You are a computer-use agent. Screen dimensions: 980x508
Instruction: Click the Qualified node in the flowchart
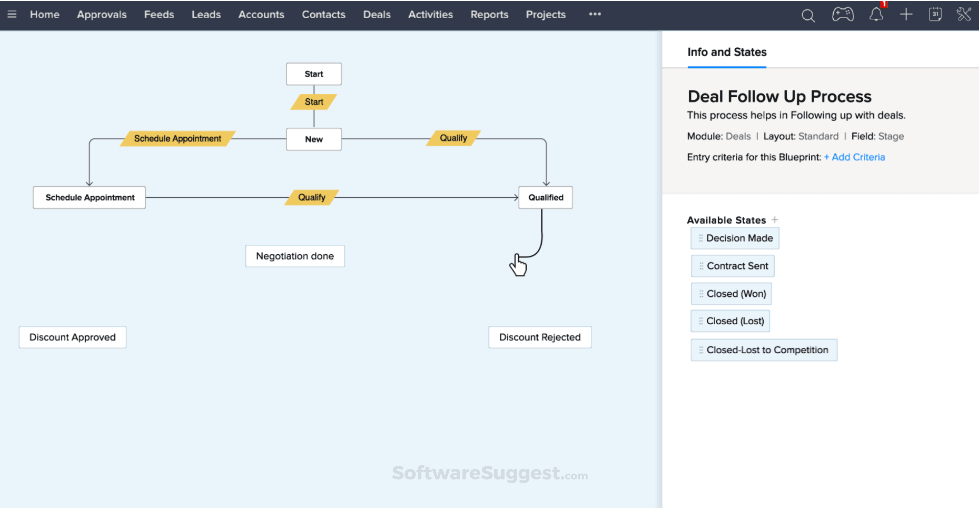(545, 197)
